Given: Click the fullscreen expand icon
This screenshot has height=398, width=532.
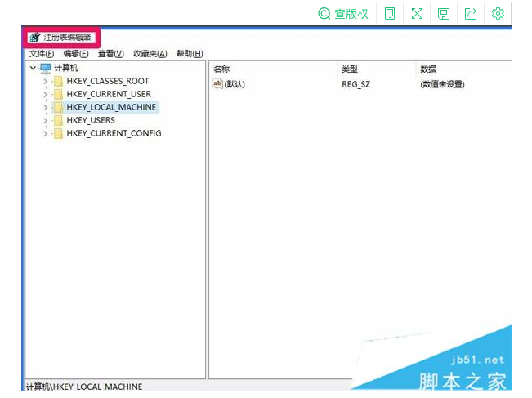Looking at the screenshot, I should (x=417, y=14).
